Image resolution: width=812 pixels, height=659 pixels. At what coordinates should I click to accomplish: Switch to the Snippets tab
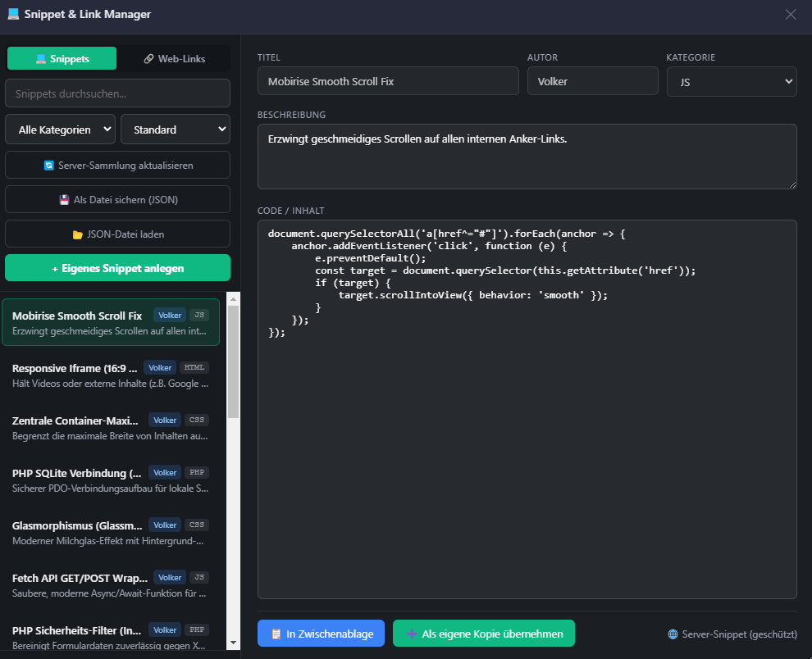point(62,58)
